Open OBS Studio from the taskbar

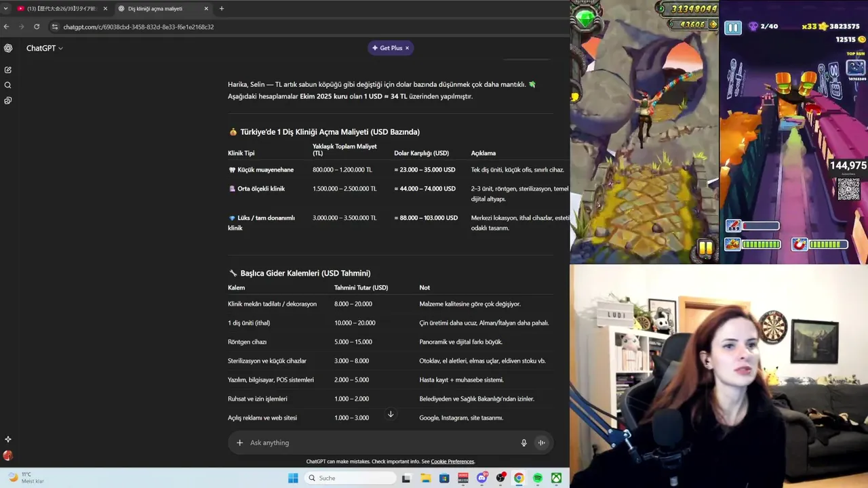(500, 478)
